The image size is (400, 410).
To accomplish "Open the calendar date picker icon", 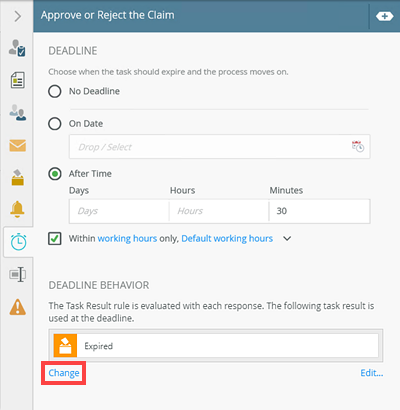I will 358,146.
